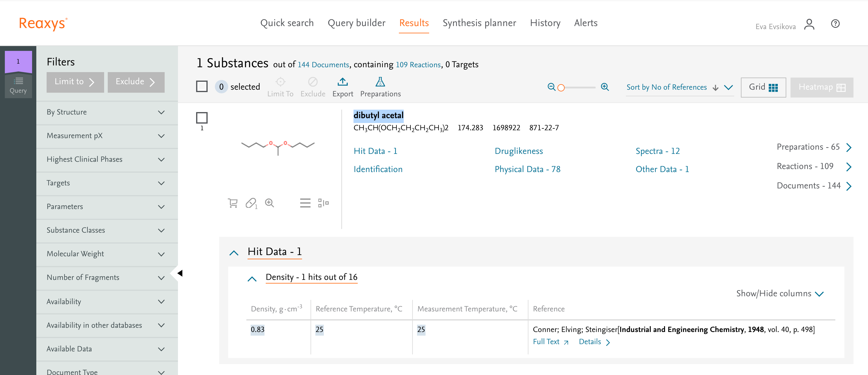Open the user account icon
Viewport: 868px width, 375px height.
809,24
